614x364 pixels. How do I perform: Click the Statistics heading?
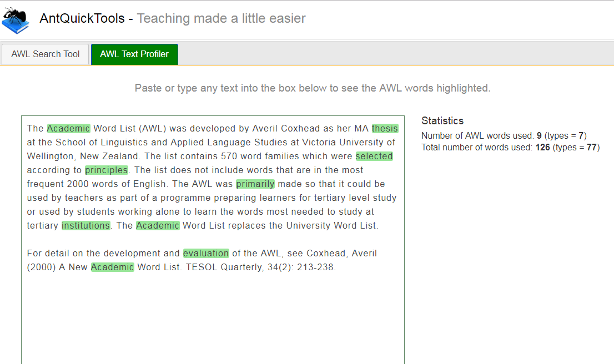point(442,121)
